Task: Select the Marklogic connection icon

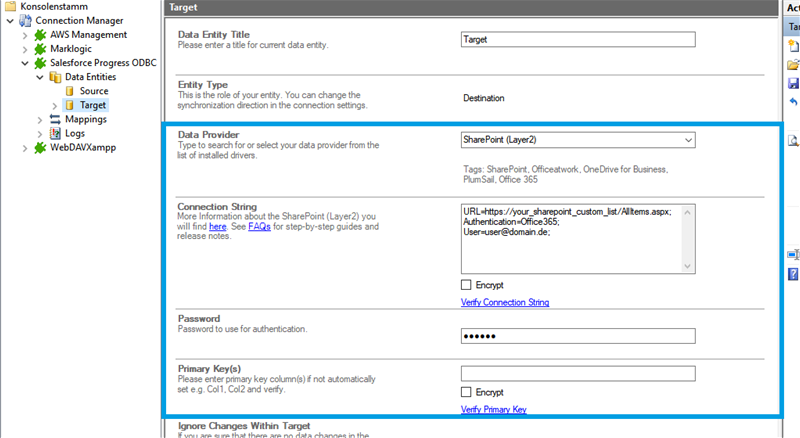Action: [41, 48]
